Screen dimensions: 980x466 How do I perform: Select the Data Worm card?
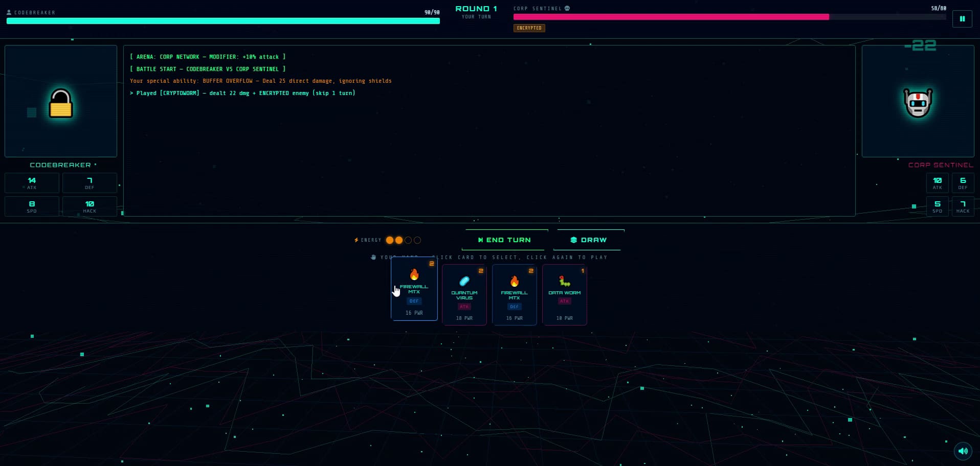click(564, 294)
